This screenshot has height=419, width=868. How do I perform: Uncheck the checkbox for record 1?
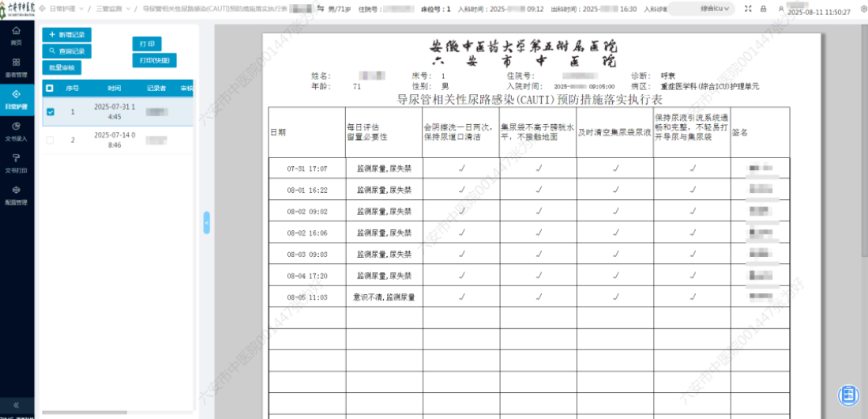coord(51,112)
